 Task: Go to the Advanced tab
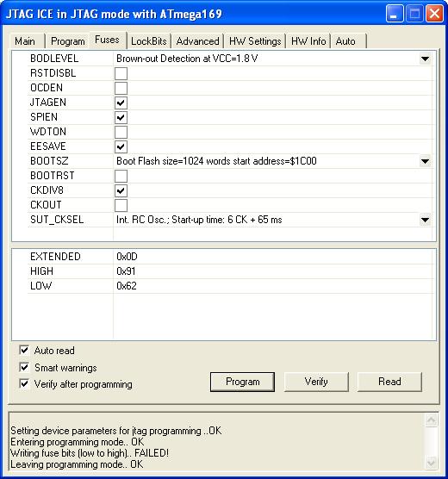click(197, 41)
